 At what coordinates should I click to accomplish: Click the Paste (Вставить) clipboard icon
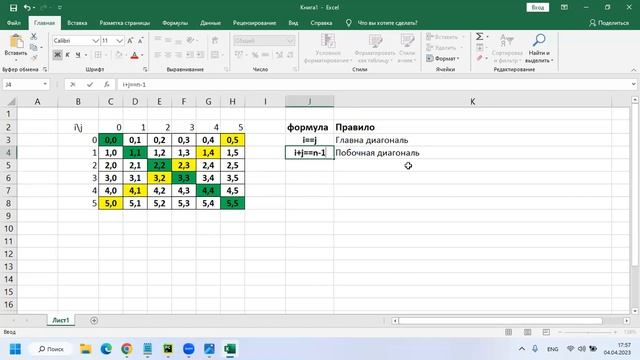[16, 42]
